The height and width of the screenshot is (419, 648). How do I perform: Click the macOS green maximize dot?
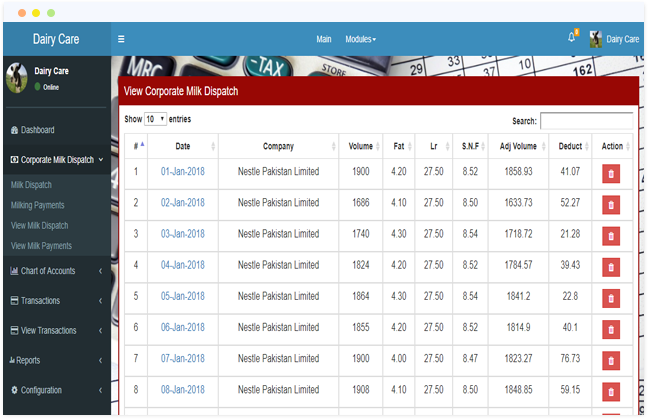click(x=51, y=13)
